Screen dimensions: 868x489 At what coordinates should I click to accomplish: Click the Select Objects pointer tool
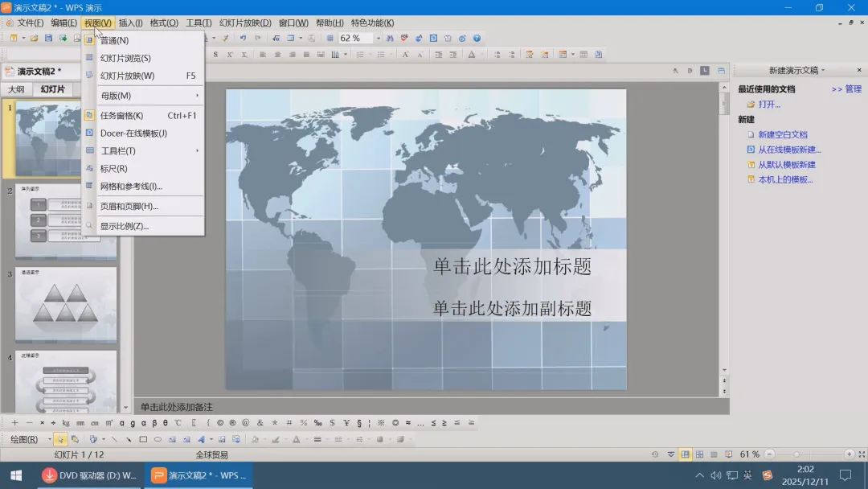(x=60, y=439)
